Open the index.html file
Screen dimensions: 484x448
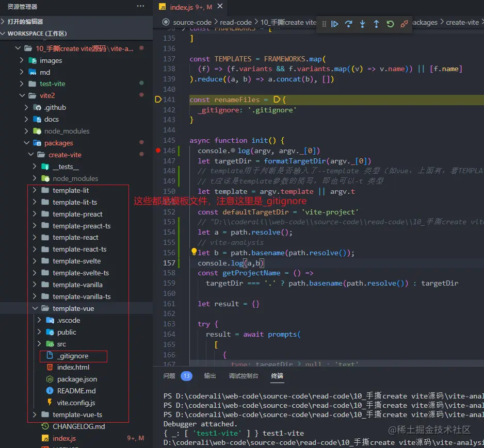point(73,367)
